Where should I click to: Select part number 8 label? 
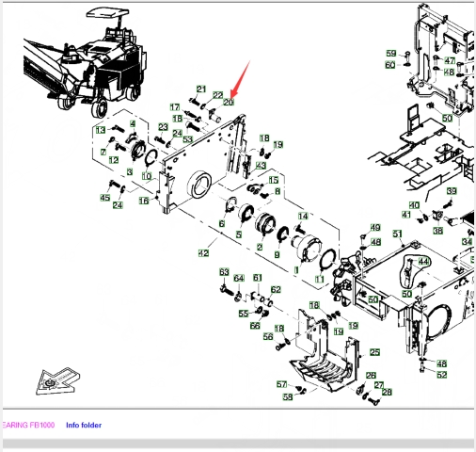278,191
